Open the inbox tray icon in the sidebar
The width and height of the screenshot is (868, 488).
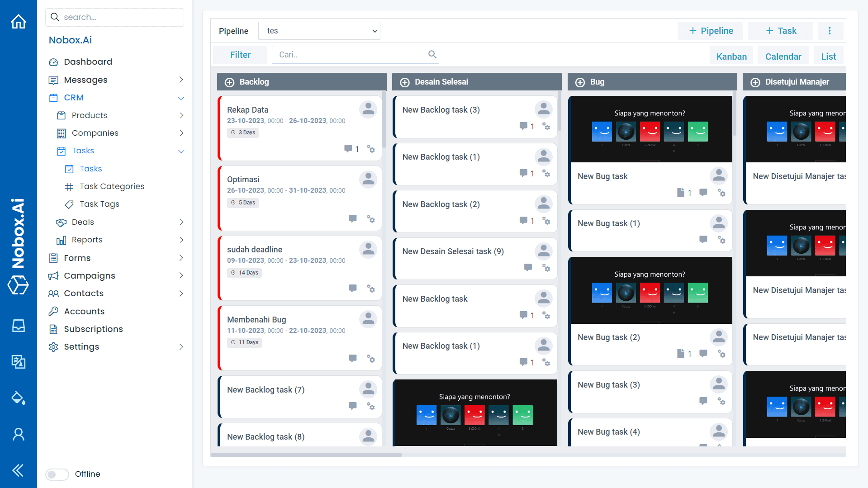pos(19,326)
